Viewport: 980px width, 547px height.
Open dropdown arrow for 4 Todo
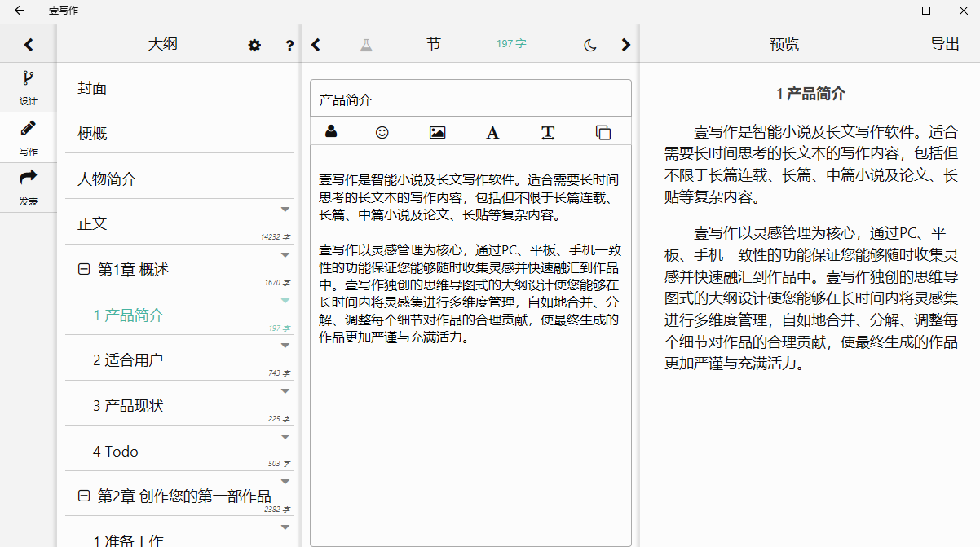pyautogui.click(x=285, y=437)
